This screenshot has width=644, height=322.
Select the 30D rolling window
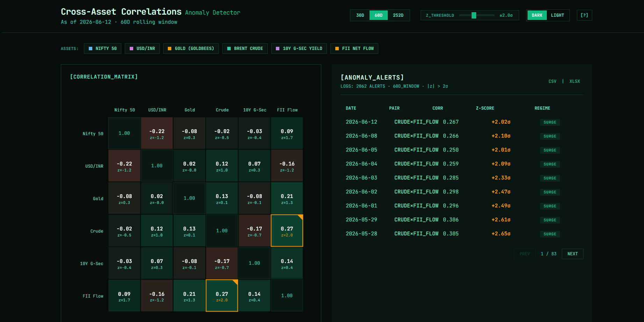coord(360,15)
